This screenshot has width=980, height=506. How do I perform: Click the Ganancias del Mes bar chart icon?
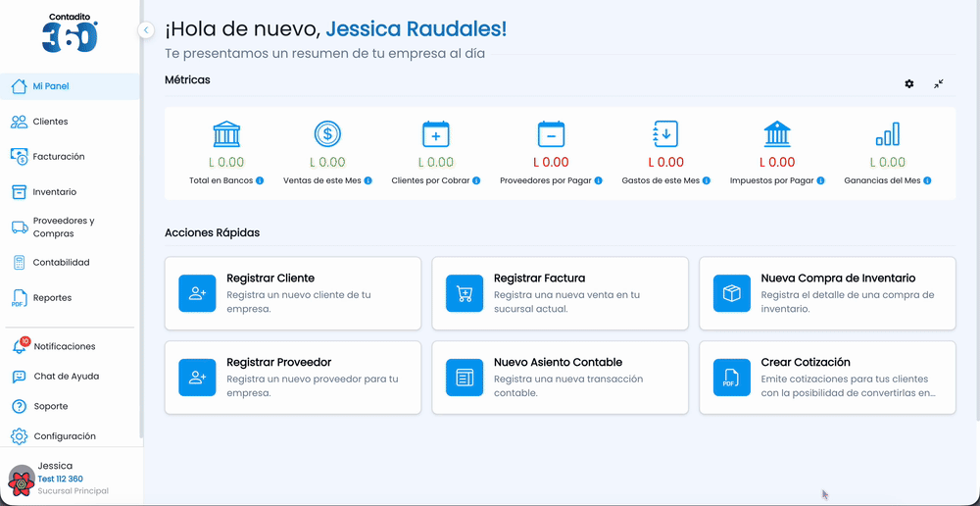888,133
